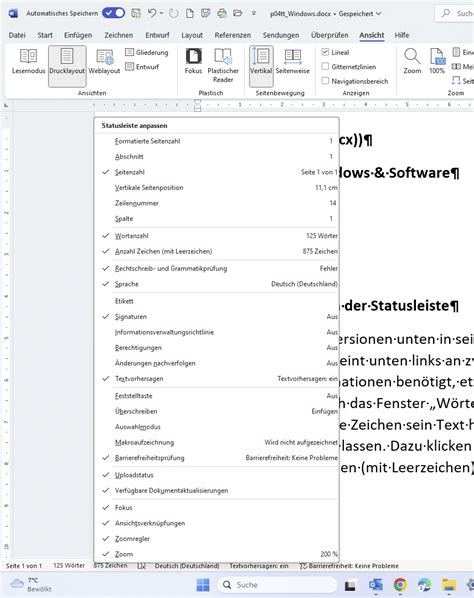Enable Vertikale Seitenposition menu entry

pos(216,188)
